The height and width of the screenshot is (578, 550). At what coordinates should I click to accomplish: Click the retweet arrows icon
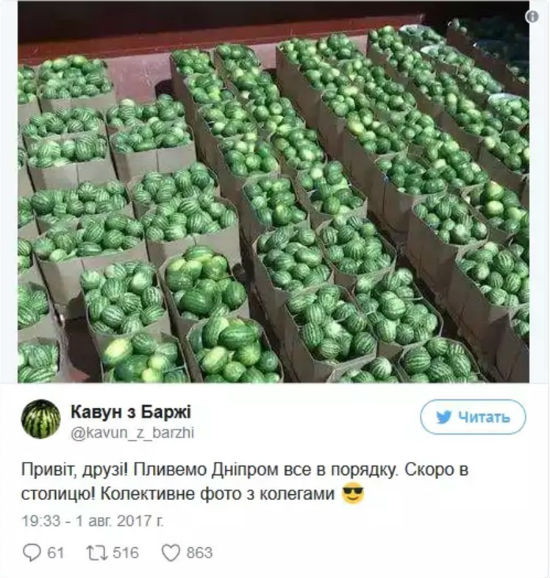[97, 553]
